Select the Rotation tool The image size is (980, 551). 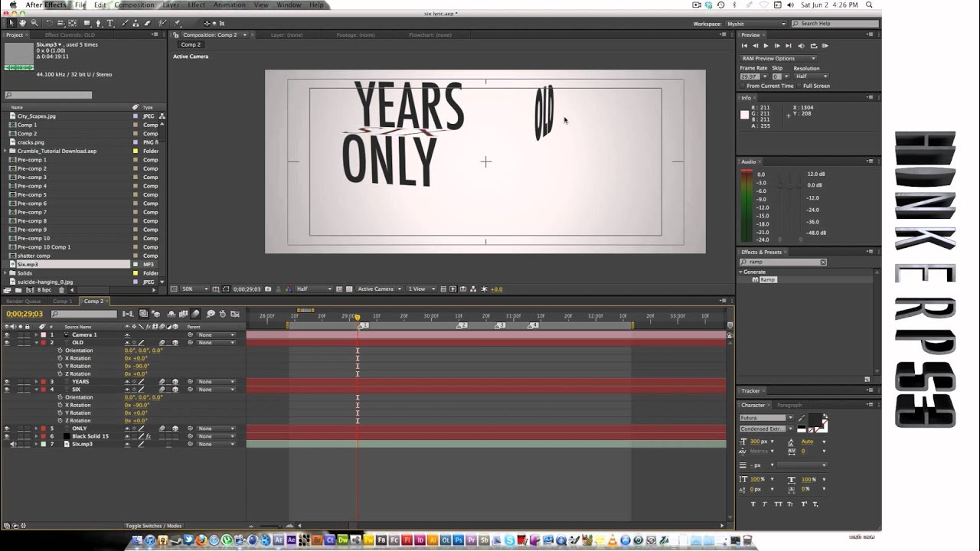pos(50,23)
